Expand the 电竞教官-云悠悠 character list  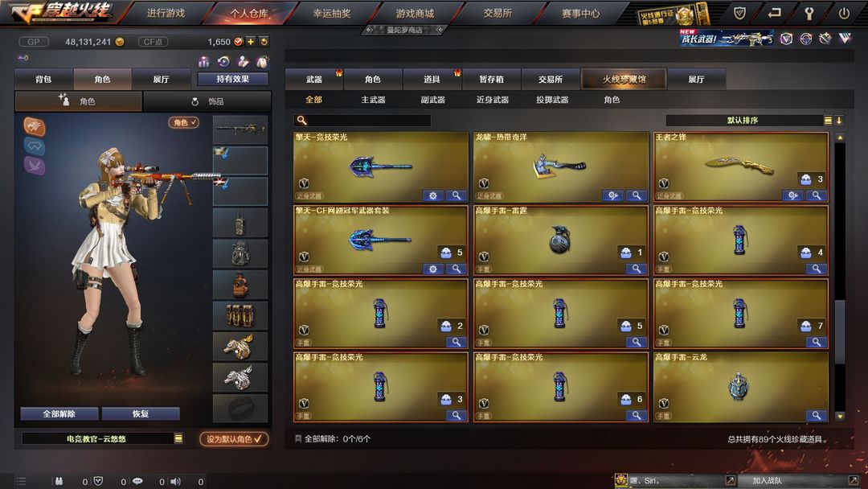click(178, 438)
